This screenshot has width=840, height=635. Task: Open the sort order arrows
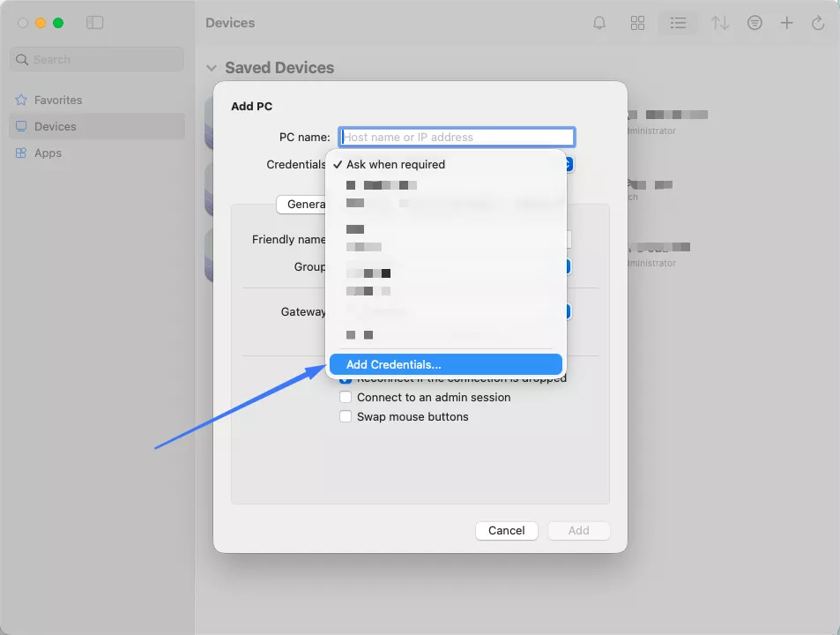720,23
